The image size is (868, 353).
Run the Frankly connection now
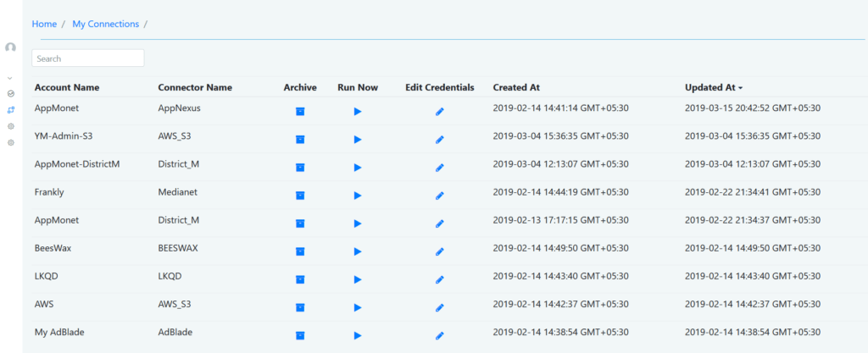point(358,196)
